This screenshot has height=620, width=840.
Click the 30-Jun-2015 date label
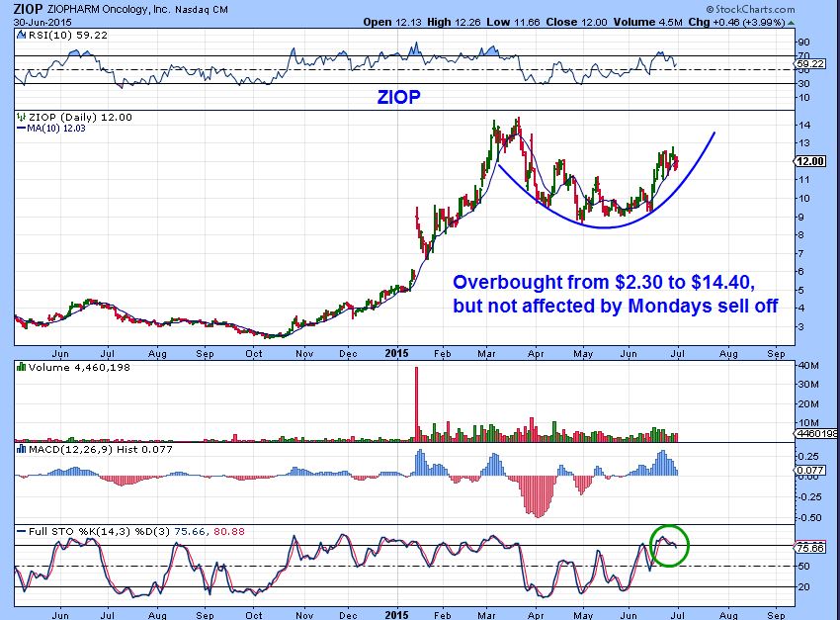[x=42, y=23]
